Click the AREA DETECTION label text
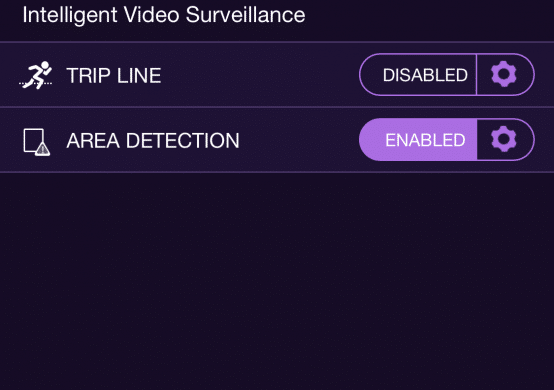Screen dimensions: 554x390 [x=153, y=141]
